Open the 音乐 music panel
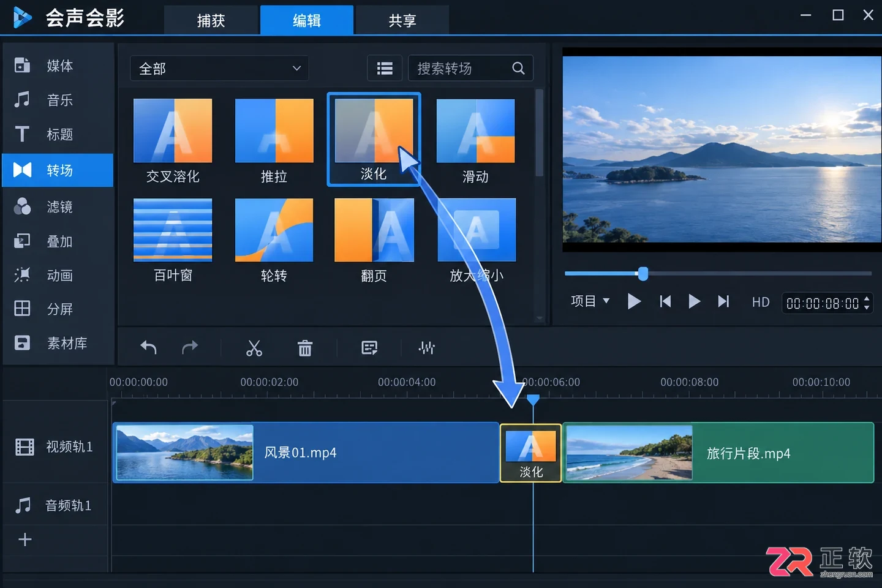 point(58,100)
